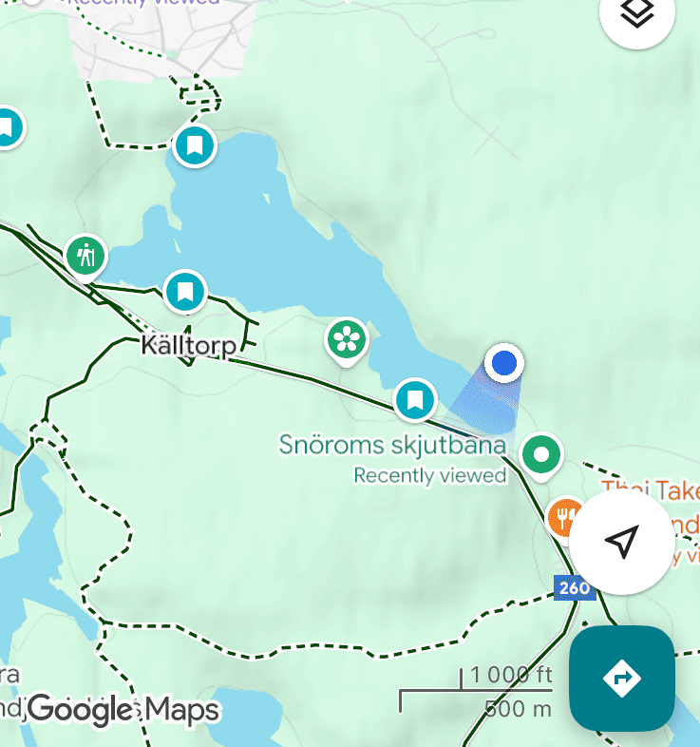This screenshot has height=747, width=700.
Task: Click the Google Maps logo
Action: click(123, 709)
